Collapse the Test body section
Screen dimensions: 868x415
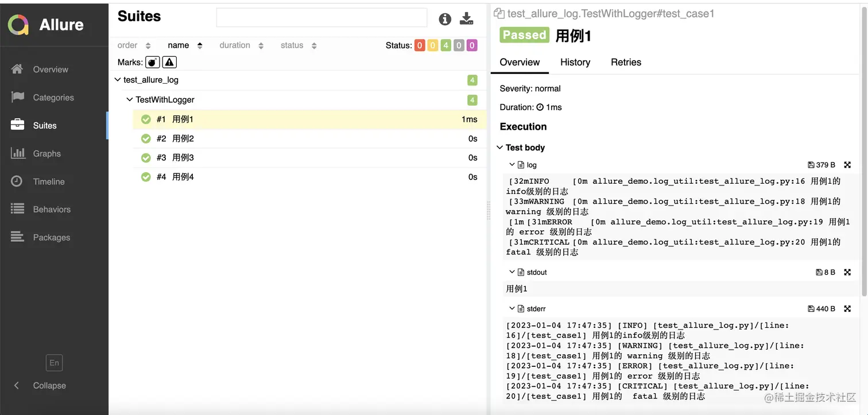pos(500,148)
